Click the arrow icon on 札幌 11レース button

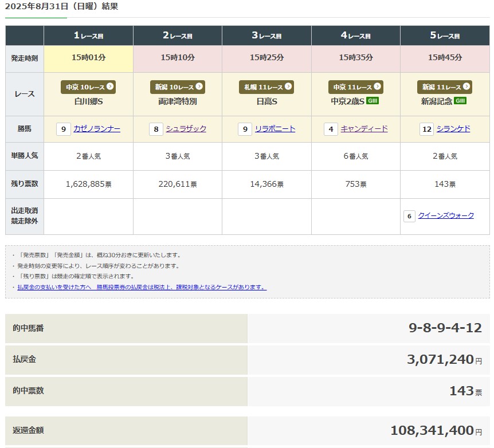point(288,87)
